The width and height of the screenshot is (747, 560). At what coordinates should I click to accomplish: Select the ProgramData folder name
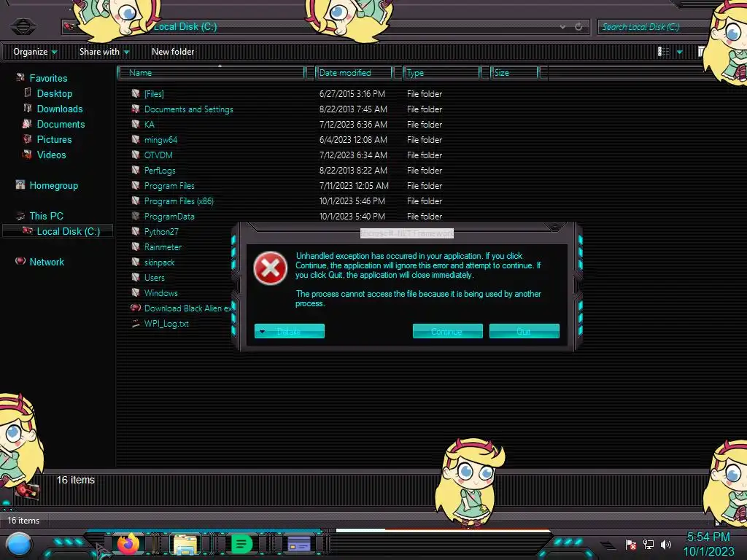(169, 216)
